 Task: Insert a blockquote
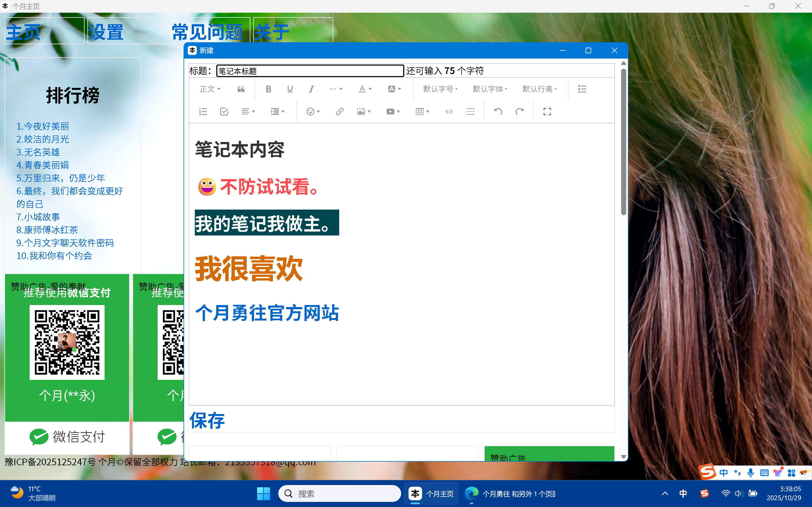click(x=241, y=89)
